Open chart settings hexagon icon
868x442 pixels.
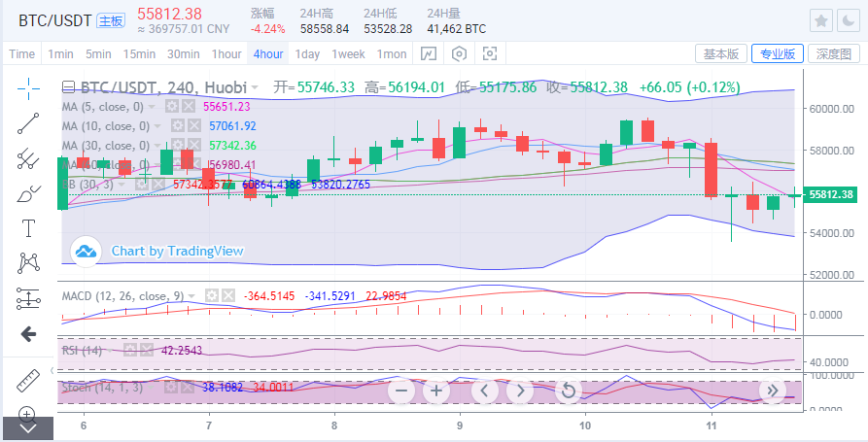click(460, 53)
